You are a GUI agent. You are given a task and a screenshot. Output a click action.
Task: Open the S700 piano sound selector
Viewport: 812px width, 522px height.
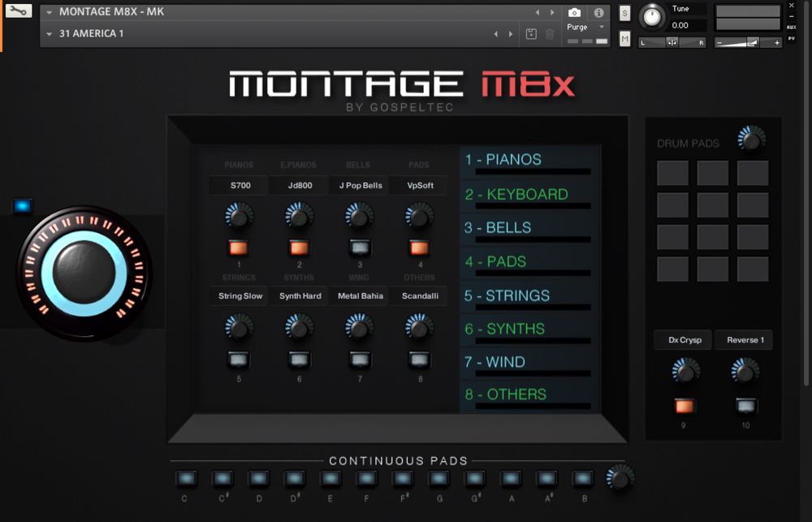tap(239, 185)
